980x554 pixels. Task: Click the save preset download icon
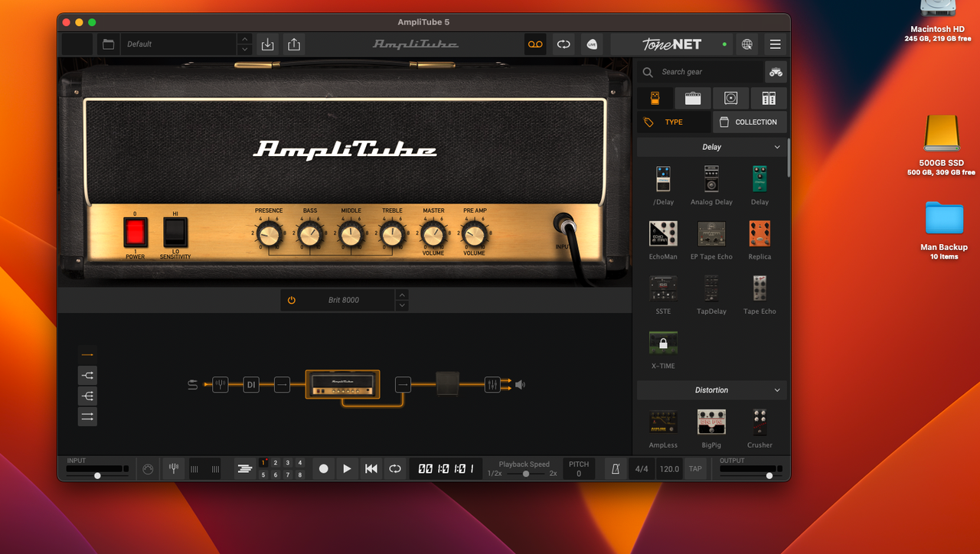267,44
